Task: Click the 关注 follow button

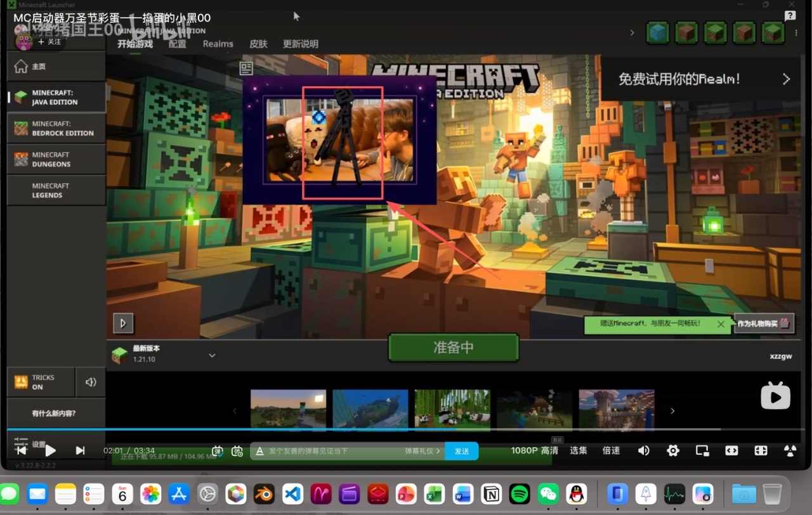Action: [49, 42]
